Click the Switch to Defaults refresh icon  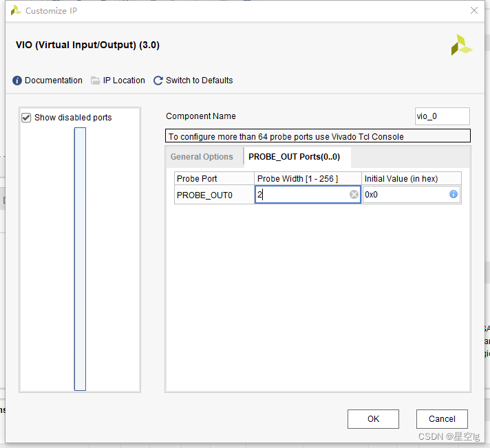158,81
